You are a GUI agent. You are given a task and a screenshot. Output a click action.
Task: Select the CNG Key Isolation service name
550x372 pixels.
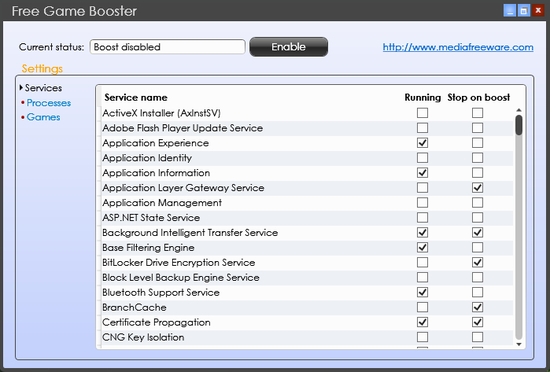143,337
